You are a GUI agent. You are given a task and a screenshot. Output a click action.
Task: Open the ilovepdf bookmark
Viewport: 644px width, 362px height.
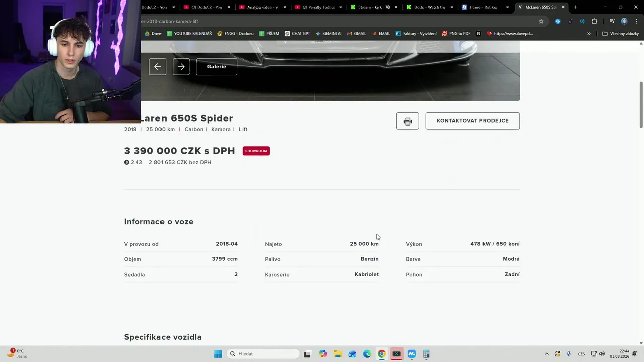pyautogui.click(x=510, y=34)
